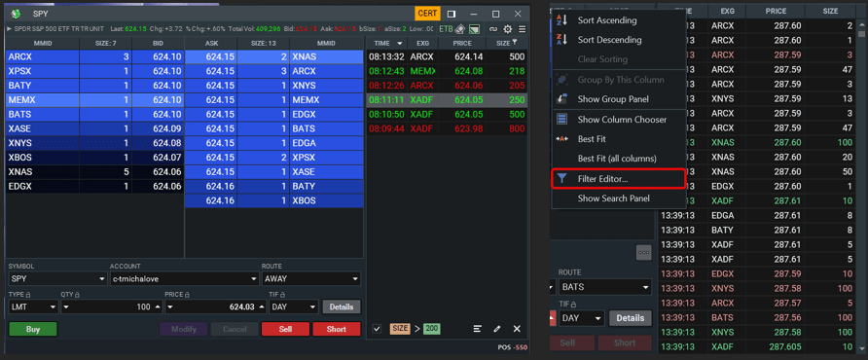Image resolution: width=868 pixels, height=360 pixels.
Task: Select Best Fit menu item
Action: pyautogui.click(x=592, y=138)
